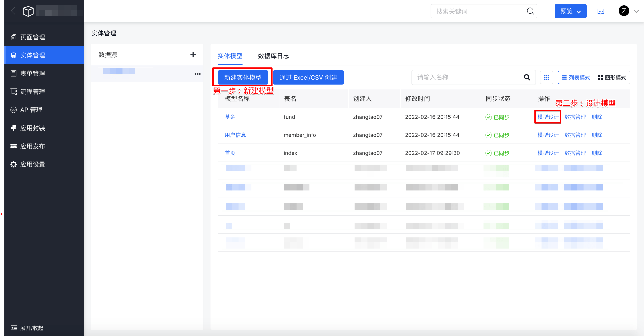Toggle sidebar with 展开/收起
This screenshot has height=336, width=644.
pos(28,328)
